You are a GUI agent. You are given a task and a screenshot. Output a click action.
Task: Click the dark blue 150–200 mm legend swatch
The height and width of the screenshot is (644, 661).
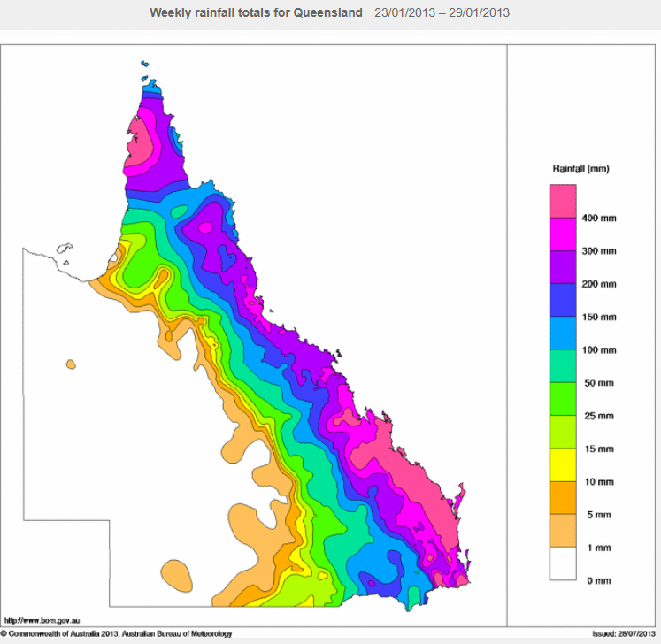point(563,300)
